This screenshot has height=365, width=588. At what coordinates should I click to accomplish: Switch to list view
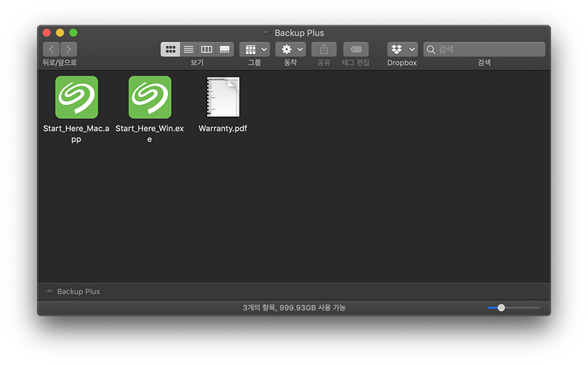(x=189, y=49)
